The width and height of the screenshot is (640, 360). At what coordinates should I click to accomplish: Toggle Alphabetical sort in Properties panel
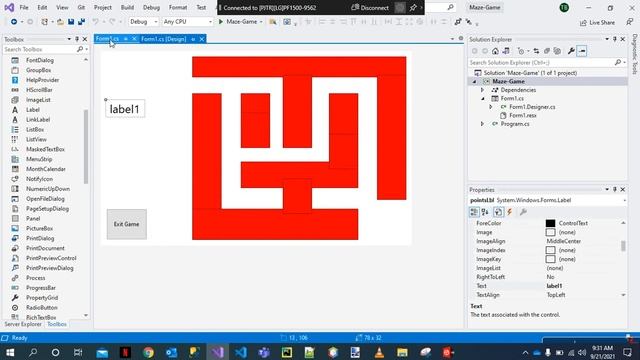pos(485,212)
